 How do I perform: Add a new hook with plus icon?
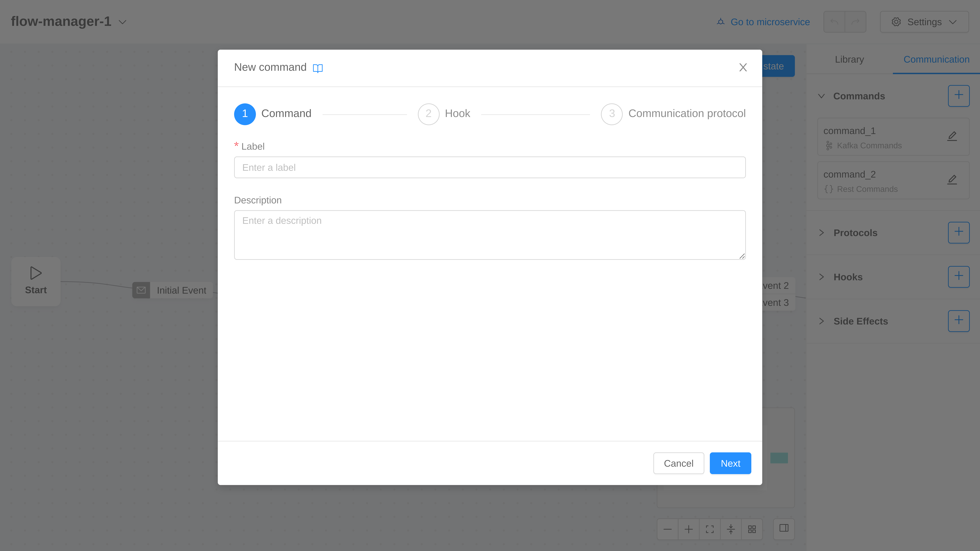[x=958, y=276]
